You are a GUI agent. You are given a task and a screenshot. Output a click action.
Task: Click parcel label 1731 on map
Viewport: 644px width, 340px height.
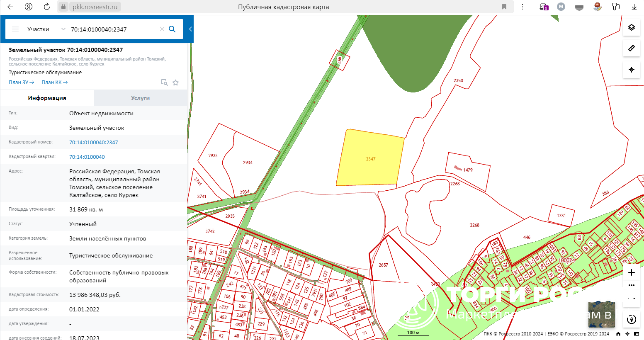click(x=561, y=216)
